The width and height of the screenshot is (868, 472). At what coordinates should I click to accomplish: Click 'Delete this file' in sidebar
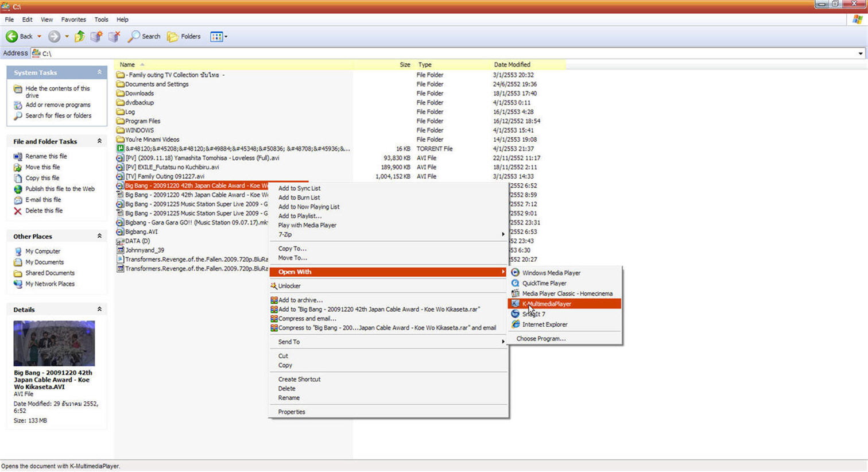44,211
